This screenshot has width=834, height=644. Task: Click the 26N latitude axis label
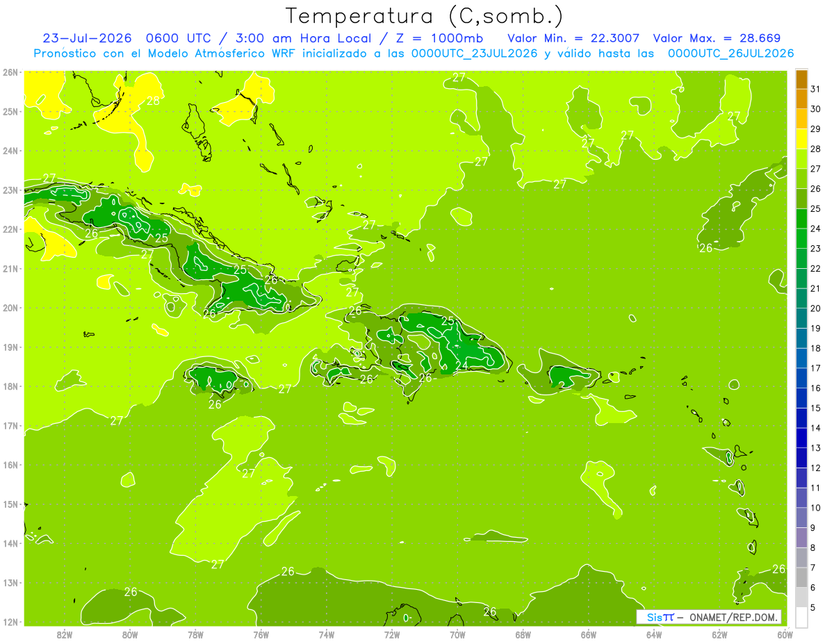pyautogui.click(x=10, y=72)
